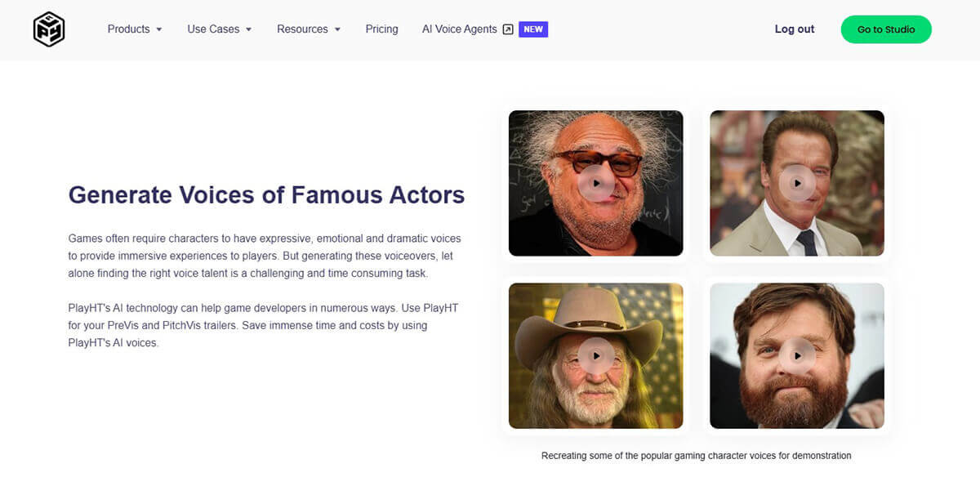Click the Log out link
980x495 pixels.
pyautogui.click(x=795, y=29)
